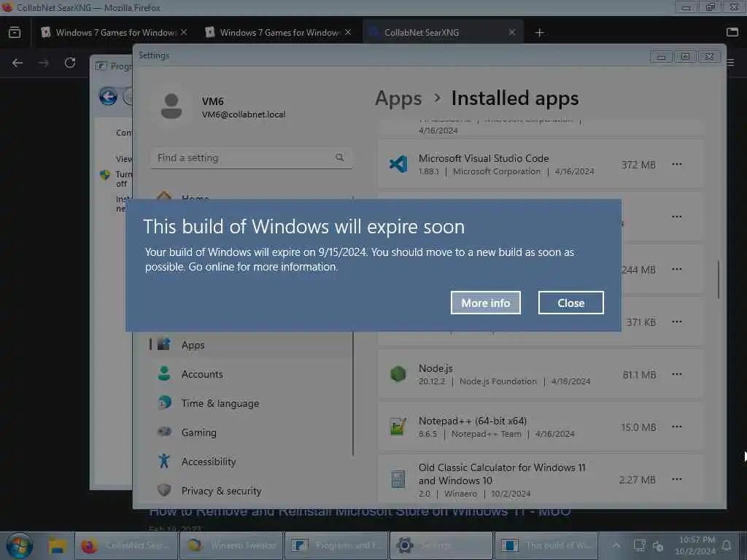Click the Node.js green hexagon icon
747x560 pixels.
coord(398,374)
